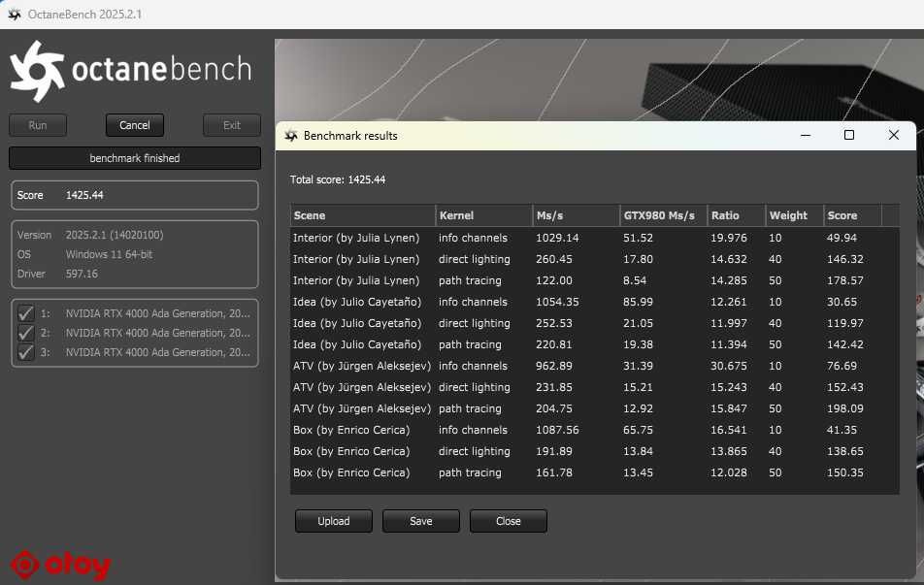
Task: Select the Interior info channels row
Action: click(x=595, y=238)
